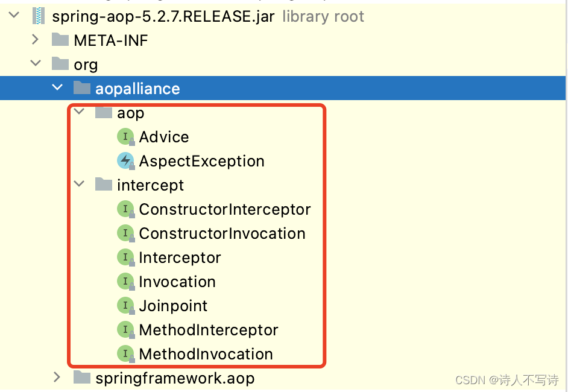The image size is (568, 392).
Task: Click the Joinpoint interface icon
Action: pos(125,306)
